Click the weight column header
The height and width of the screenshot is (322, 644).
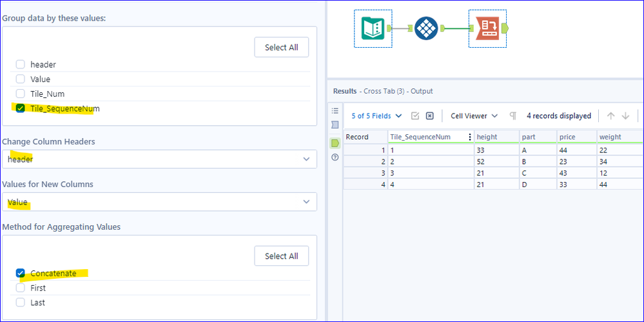pos(620,137)
